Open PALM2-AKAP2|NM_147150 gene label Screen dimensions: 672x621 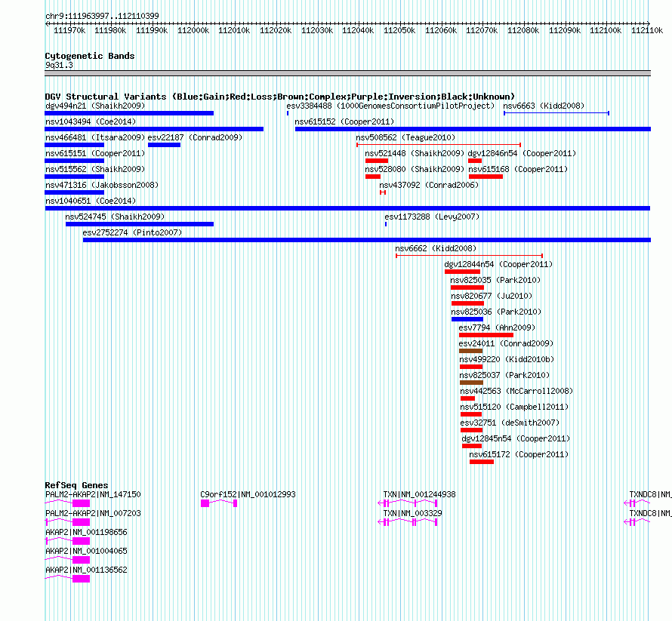(93, 494)
